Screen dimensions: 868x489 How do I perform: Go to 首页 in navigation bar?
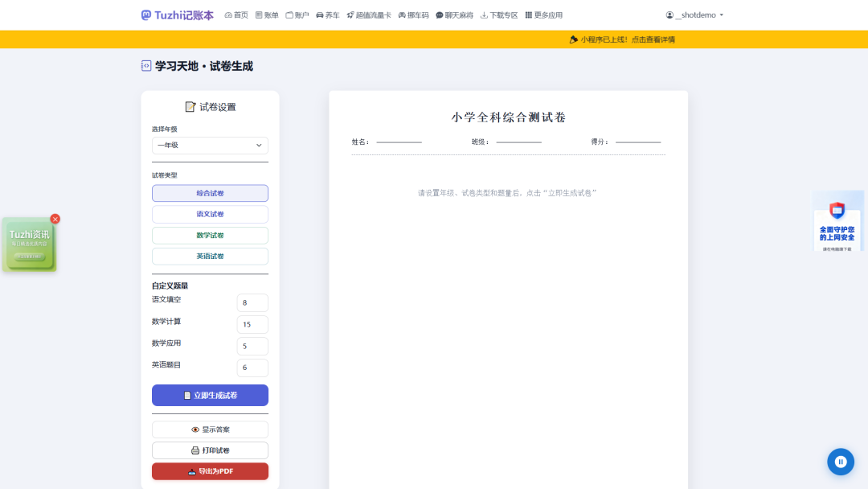[x=236, y=15]
